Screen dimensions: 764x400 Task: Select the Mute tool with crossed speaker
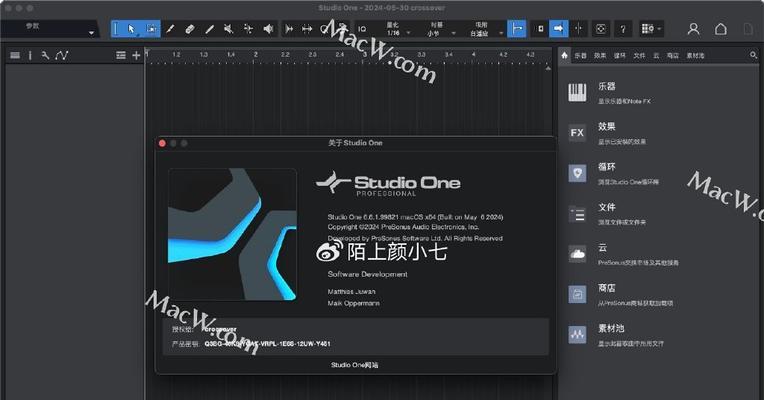point(229,29)
